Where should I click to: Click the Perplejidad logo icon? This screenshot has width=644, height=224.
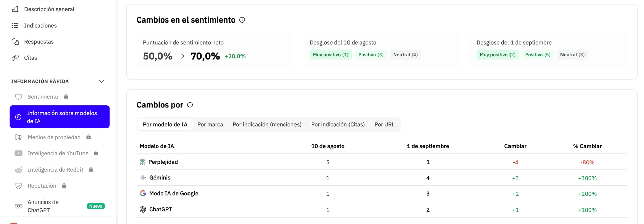[x=143, y=162]
